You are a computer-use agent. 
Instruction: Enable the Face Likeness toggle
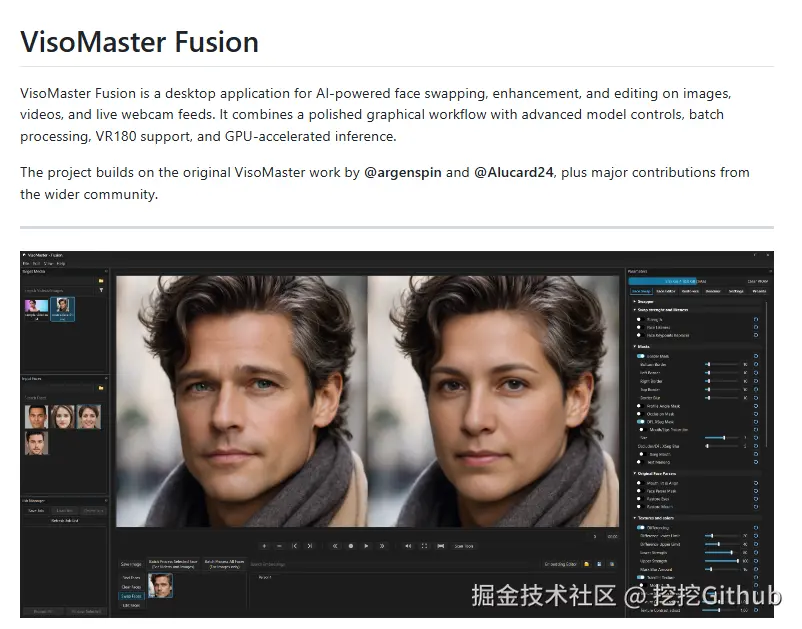640,327
